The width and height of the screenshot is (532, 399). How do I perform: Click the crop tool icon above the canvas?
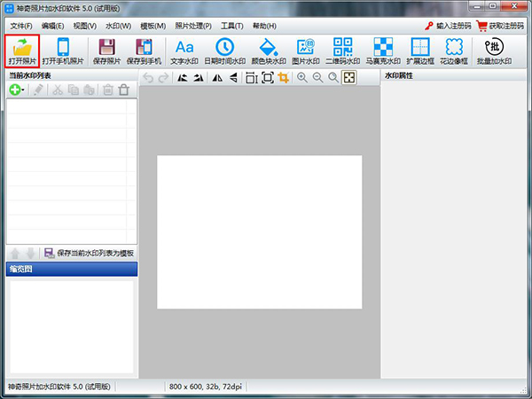[284, 78]
